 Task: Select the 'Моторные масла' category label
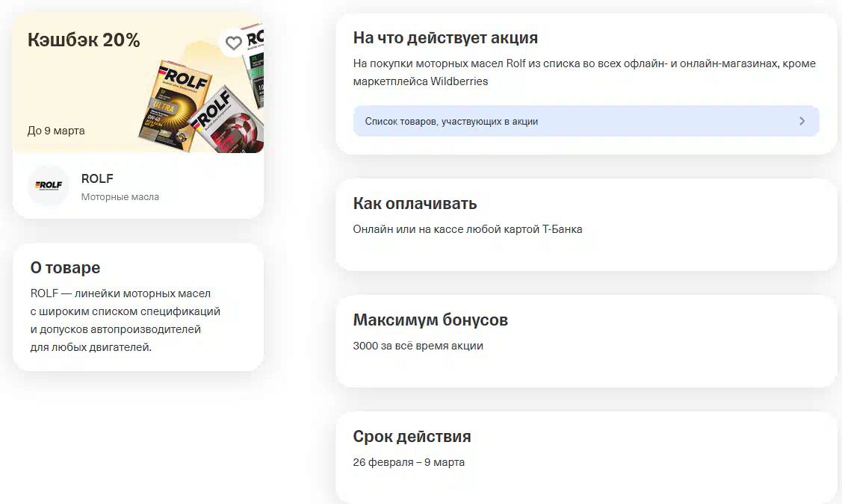120,197
